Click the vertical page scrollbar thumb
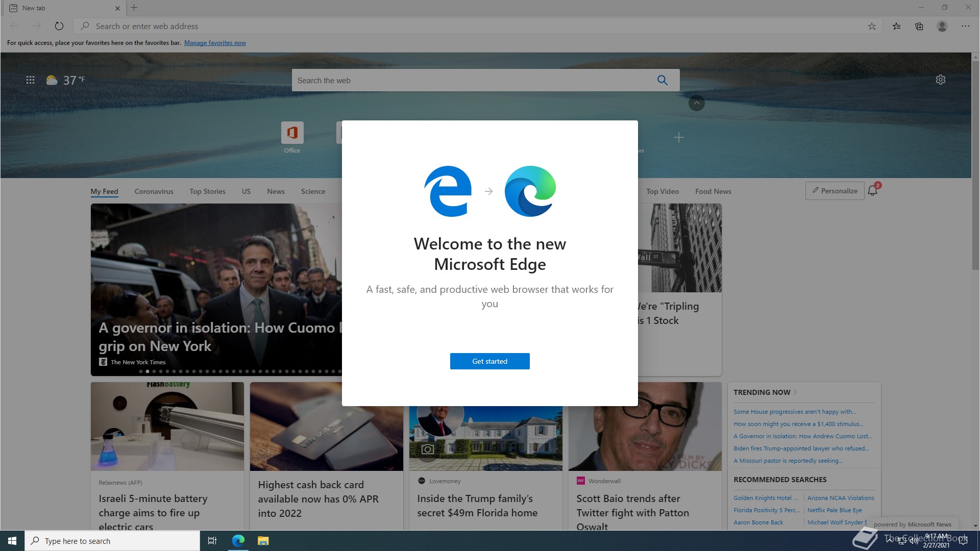This screenshot has height=551, width=980. [x=975, y=166]
